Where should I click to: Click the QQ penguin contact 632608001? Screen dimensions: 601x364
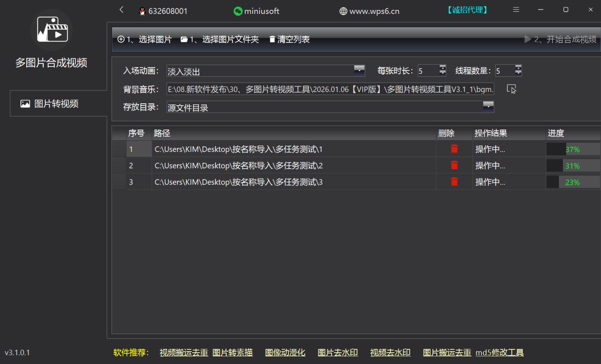pyautogui.click(x=163, y=11)
